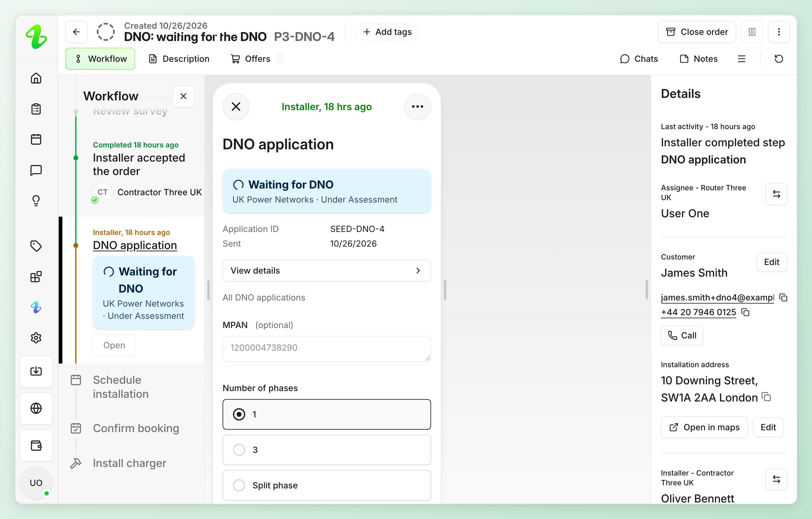Open the chat bubble icon in sidebar
Viewport: 812px width, 519px height.
pos(36,170)
